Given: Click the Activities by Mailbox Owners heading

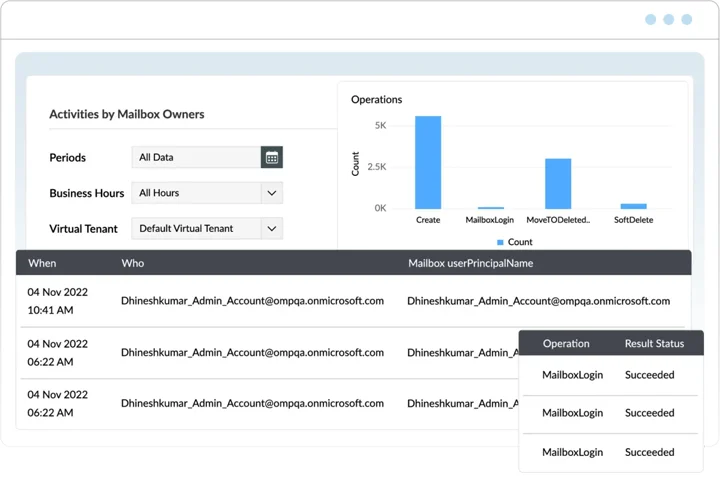Looking at the screenshot, I should point(127,114).
